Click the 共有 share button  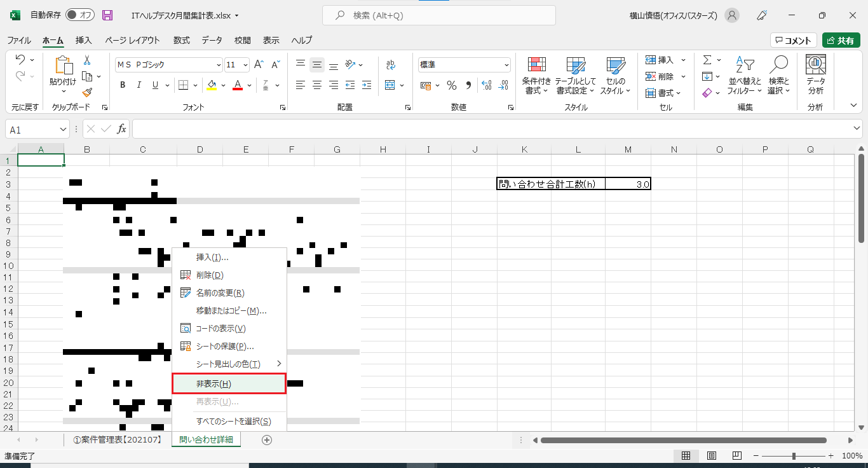pyautogui.click(x=841, y=40)
